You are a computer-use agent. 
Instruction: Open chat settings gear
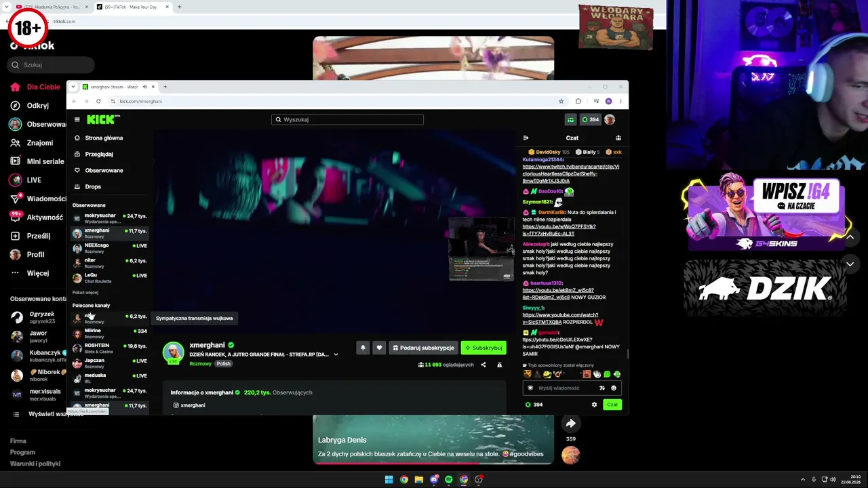pos(594,405)
